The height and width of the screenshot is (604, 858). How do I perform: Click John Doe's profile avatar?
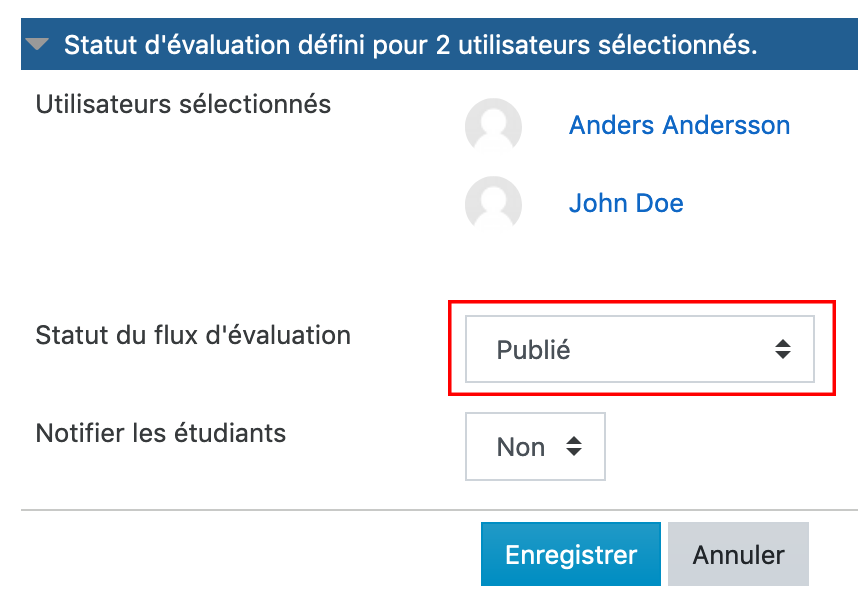[x=493, y=204]
